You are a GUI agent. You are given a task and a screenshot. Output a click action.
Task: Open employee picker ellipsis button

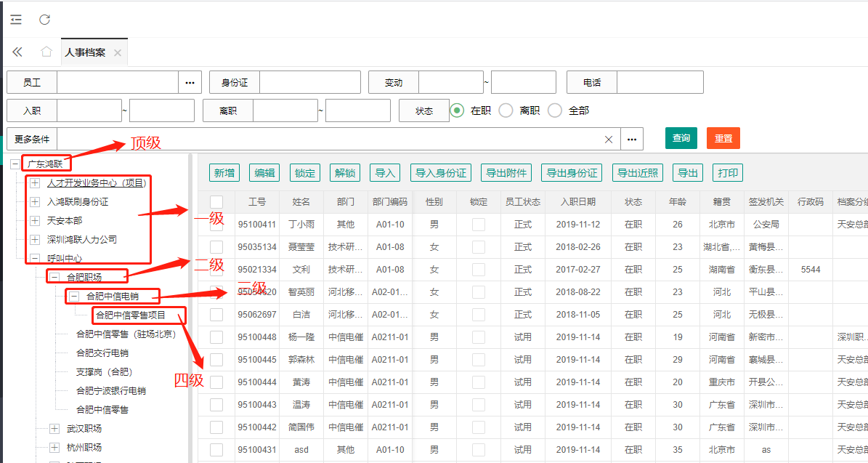pyautogui.click(x=190, y=83)
